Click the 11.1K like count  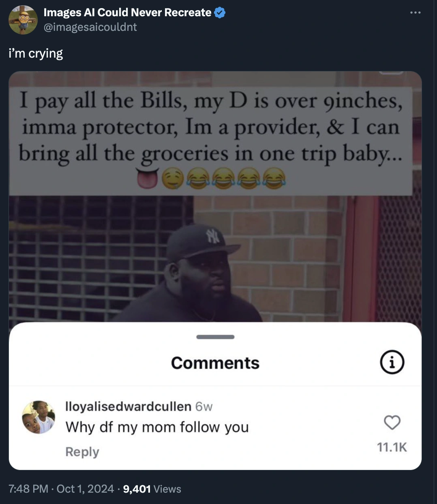pos(392,447)
